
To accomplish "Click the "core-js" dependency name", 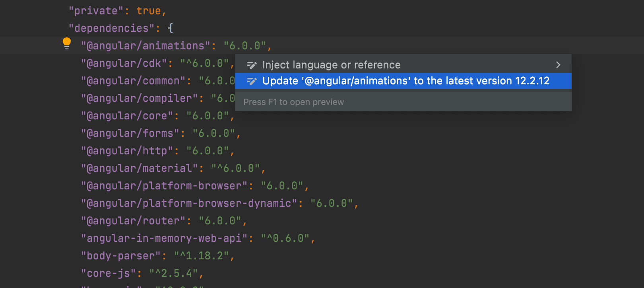I will [x=108, y=274].
